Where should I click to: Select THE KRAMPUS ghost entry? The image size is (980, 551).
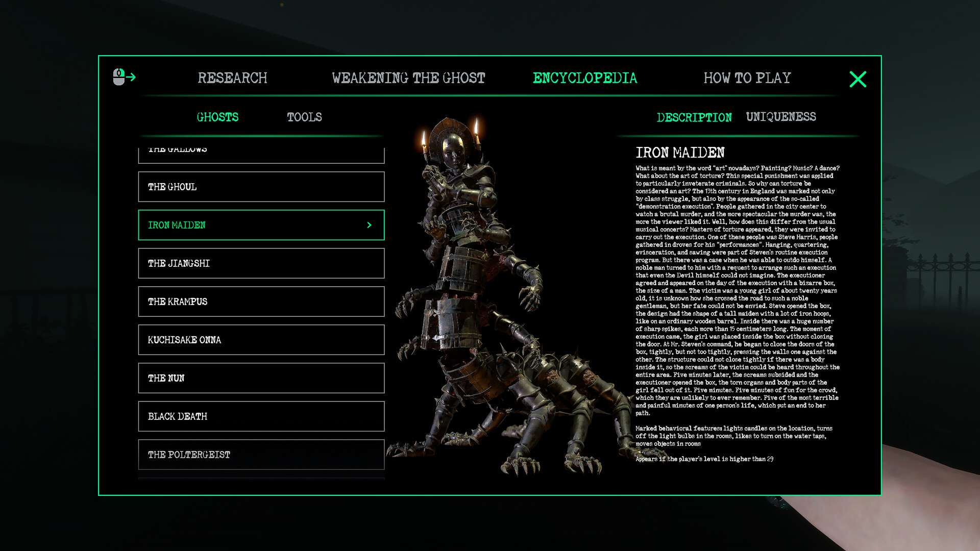coord(261,302)
